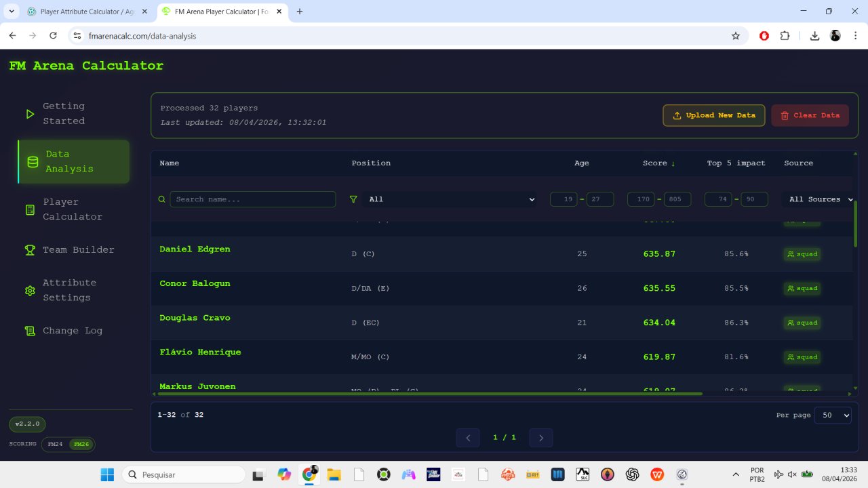Navigate back in the browser
Viewport: 868px width, 488px height.
click(12, 36)
